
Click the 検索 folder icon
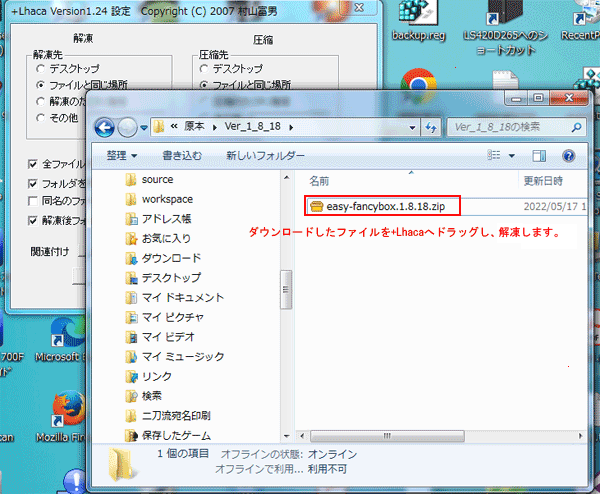[x=131, y=396]
